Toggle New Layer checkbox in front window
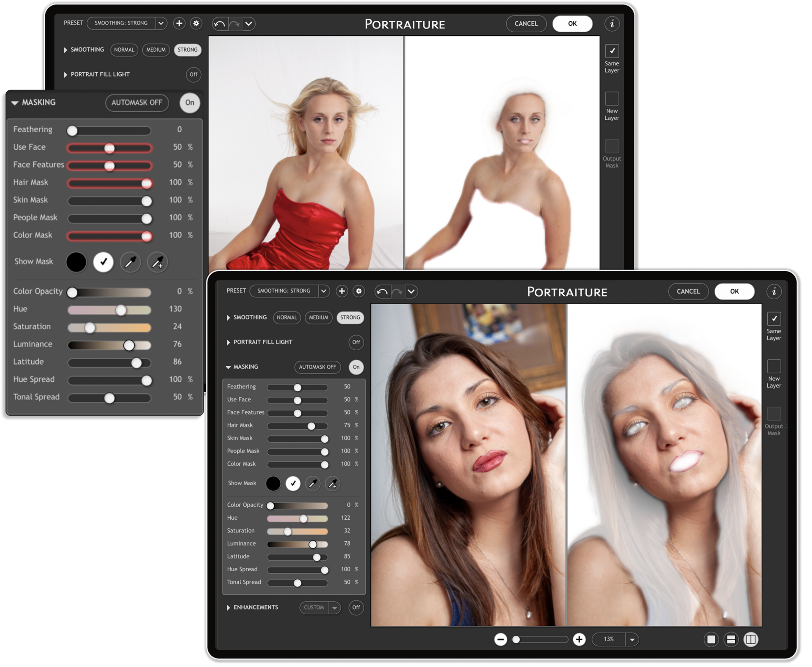 (x=774, y=366)
